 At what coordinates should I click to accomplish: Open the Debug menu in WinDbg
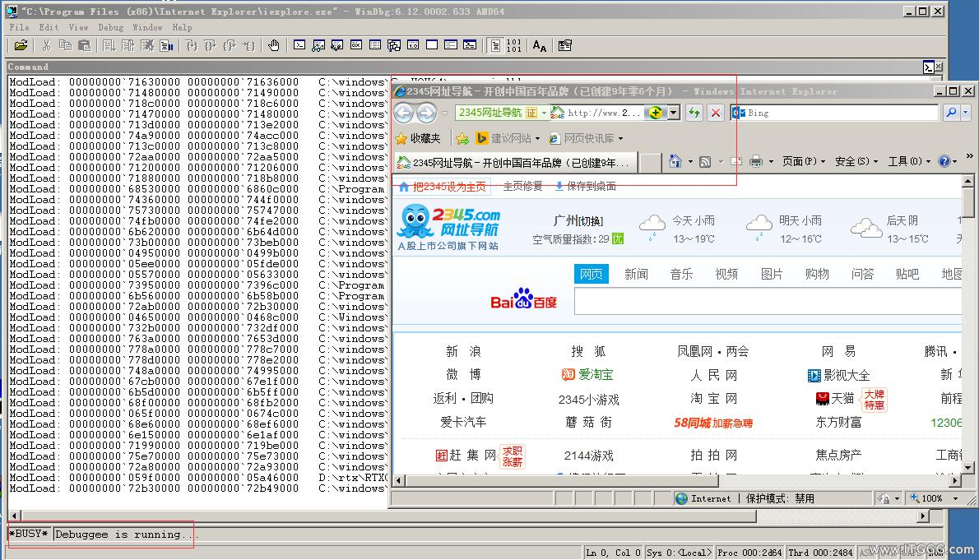(x=110, y=27)
